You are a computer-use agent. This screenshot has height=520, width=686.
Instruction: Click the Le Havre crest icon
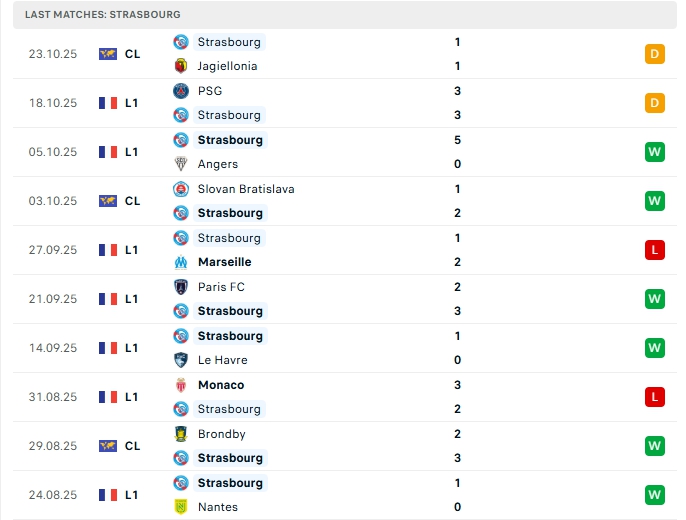pyautogui.click(x=181, y=360)
